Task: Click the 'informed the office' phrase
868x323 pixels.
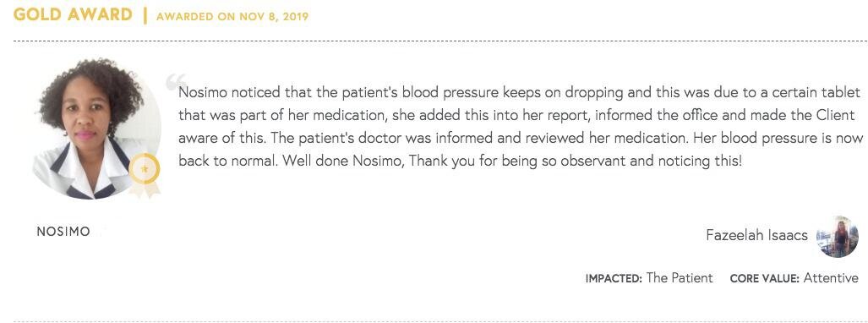Action: click(631, 115)
